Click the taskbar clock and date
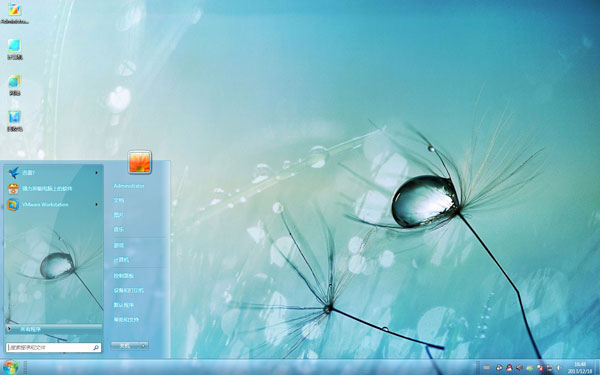Viewport: 600px width, 375px height. tap(580, 368)
